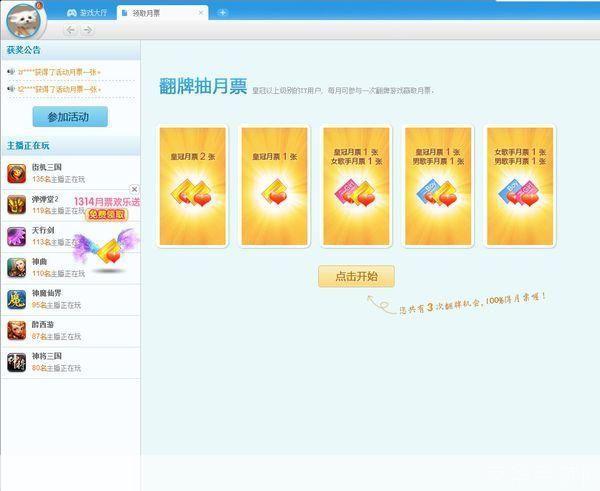Click the 神曲 game title text
Image resolution: width=600 pixels, height=491 pixels.
39,262
